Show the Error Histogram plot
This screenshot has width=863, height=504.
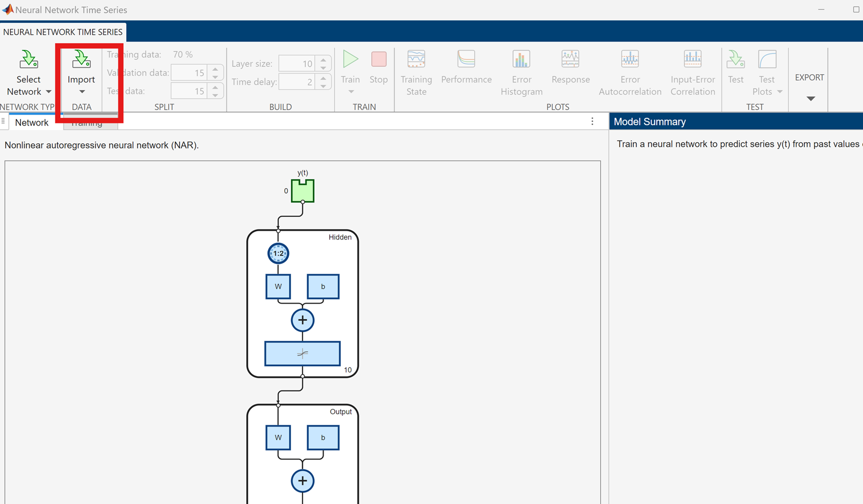click(x=521, y=60)
